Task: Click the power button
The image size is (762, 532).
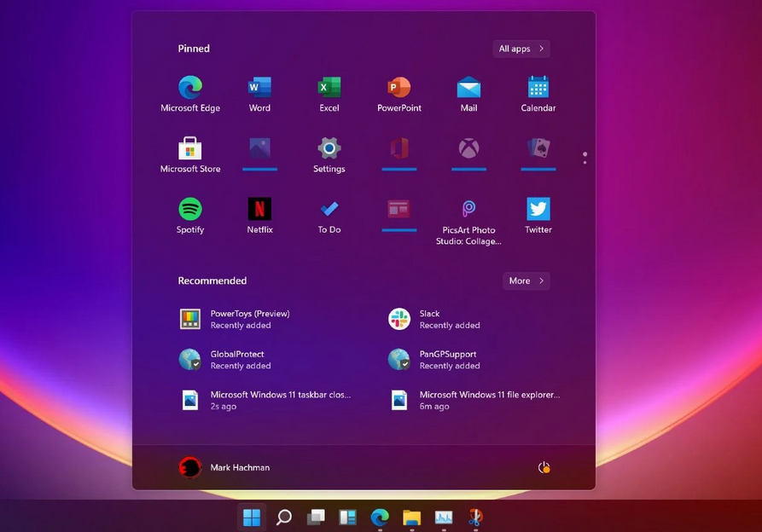Action: coord(544,467)
